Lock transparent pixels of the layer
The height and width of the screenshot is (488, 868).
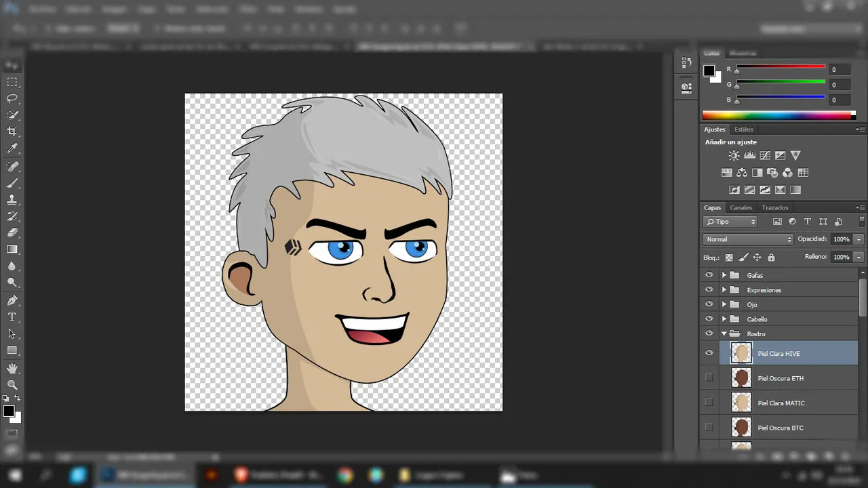[x=729, y=258]
